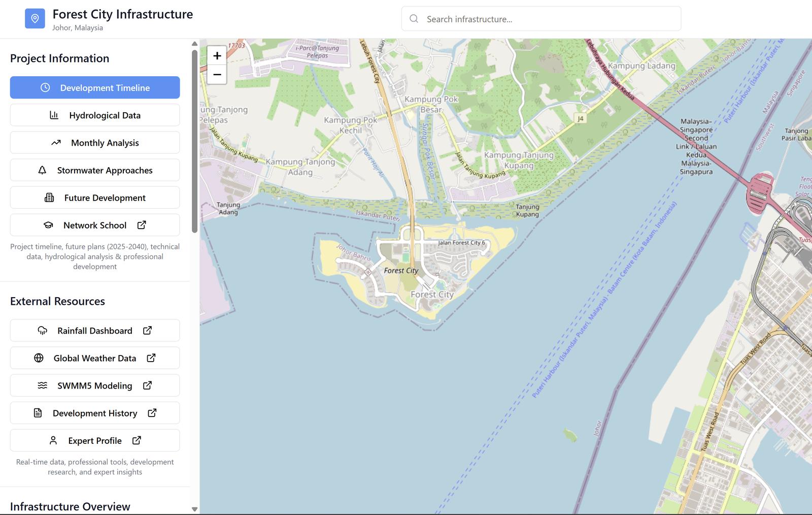Click the Kampung Tanjung Kupang map label
The width and height of the screenshot is (812, 515).
pyautogui.click(x=519, y=160)
